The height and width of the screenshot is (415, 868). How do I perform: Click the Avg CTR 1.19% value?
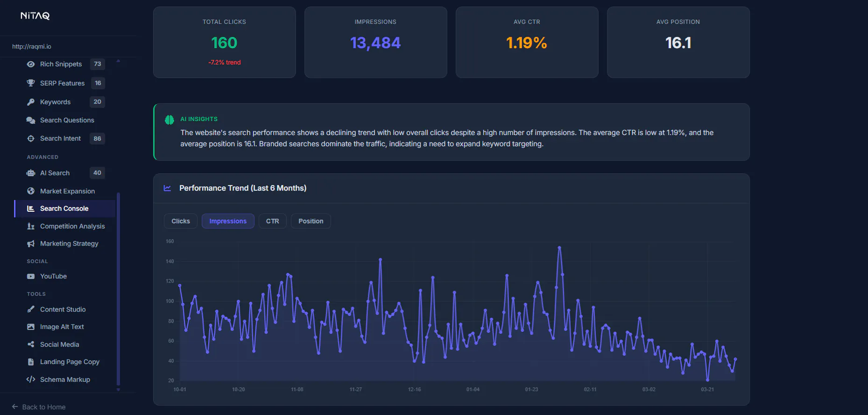click(x=527, y=43)
